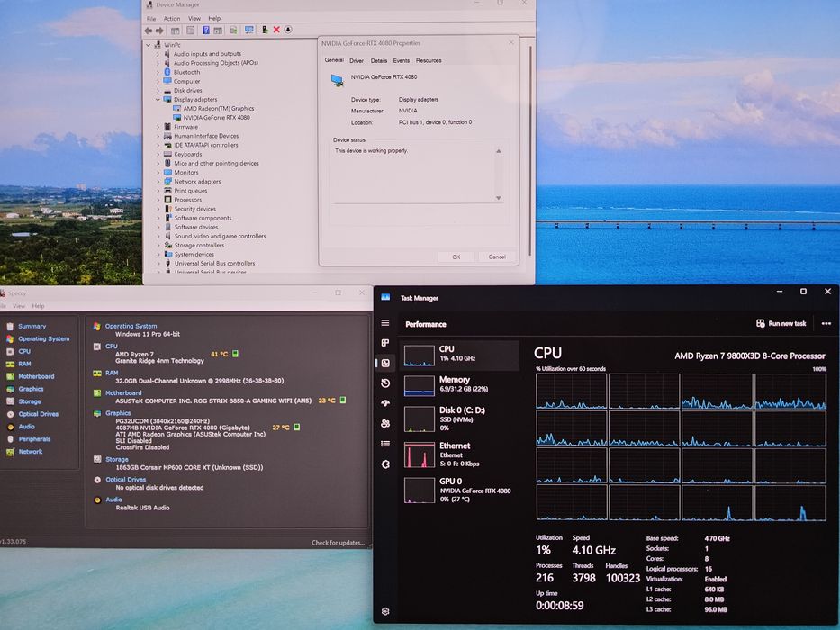The image size is (840, 630).
Task: Switch to the Driver tab in RTX 4080 Properties
Action: click(x=357, y=60)
